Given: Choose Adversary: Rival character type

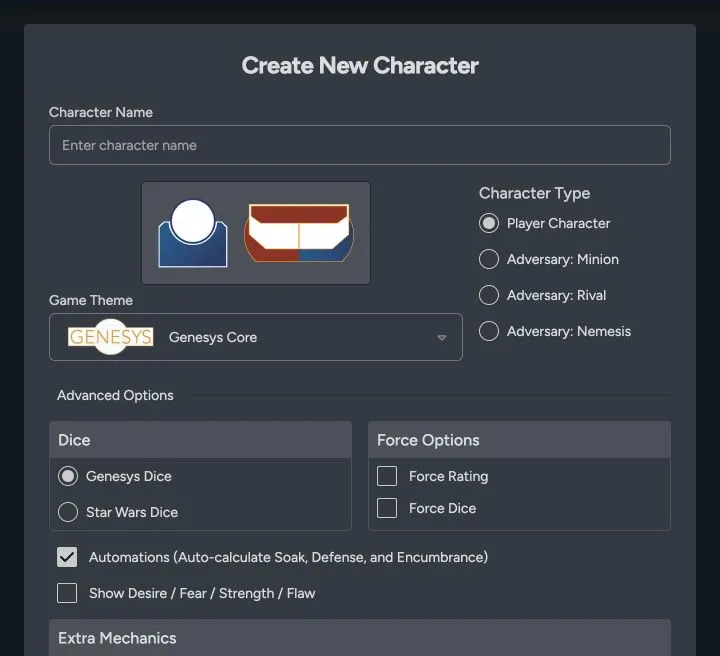Looking at the screenshot, I should pos(489,295).
